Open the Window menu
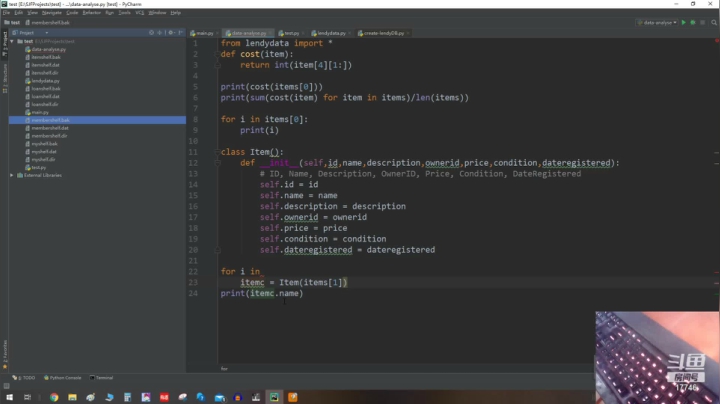This screenshot has width=720, height=404. coord(157,13)
